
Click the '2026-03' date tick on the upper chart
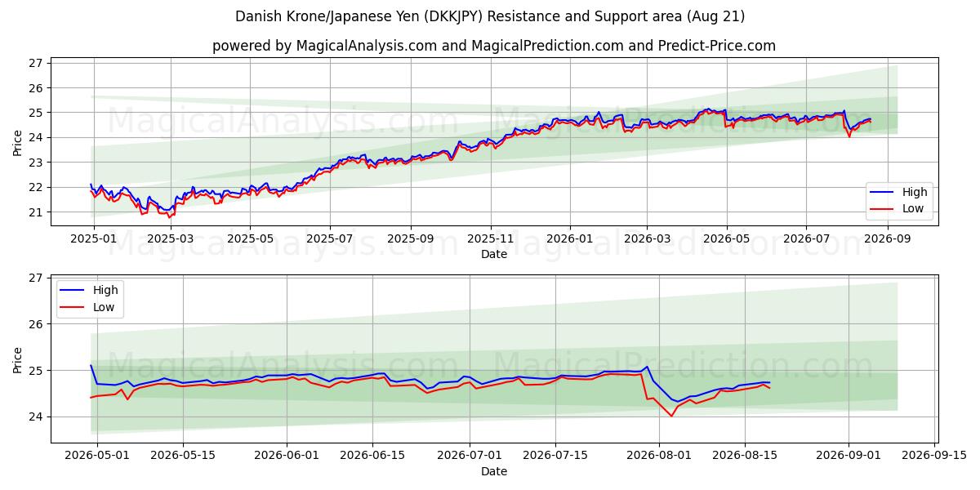[x=647, y=238]
